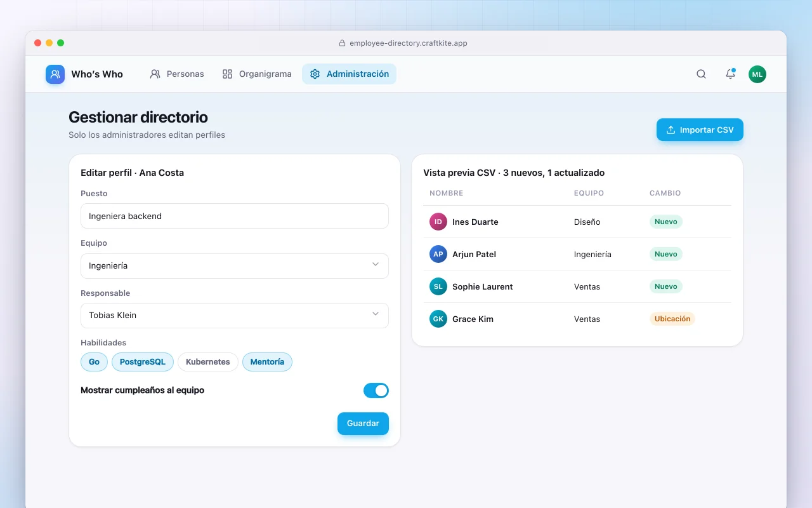Click the Sophie Laurent SL avatar
The image size is (812, 508).
(438, 286)
